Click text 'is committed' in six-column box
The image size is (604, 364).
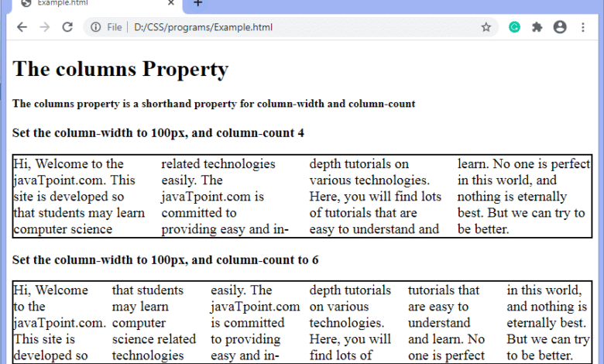[248, 323]
